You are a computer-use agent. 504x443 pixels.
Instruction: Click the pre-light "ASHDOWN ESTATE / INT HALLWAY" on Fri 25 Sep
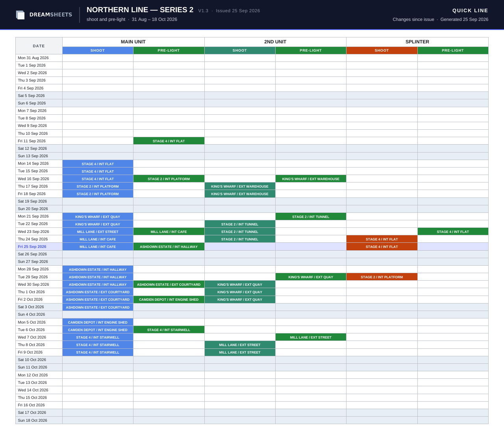(169, 247)
